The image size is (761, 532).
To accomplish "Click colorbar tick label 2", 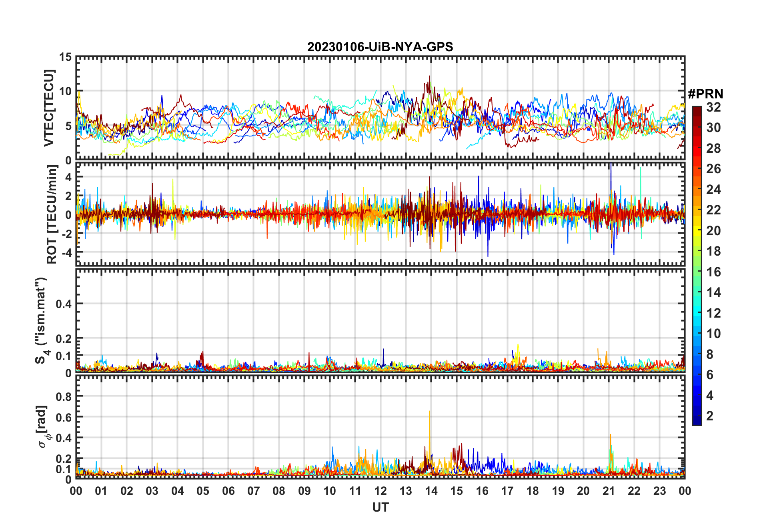I will tap(710, 416).
